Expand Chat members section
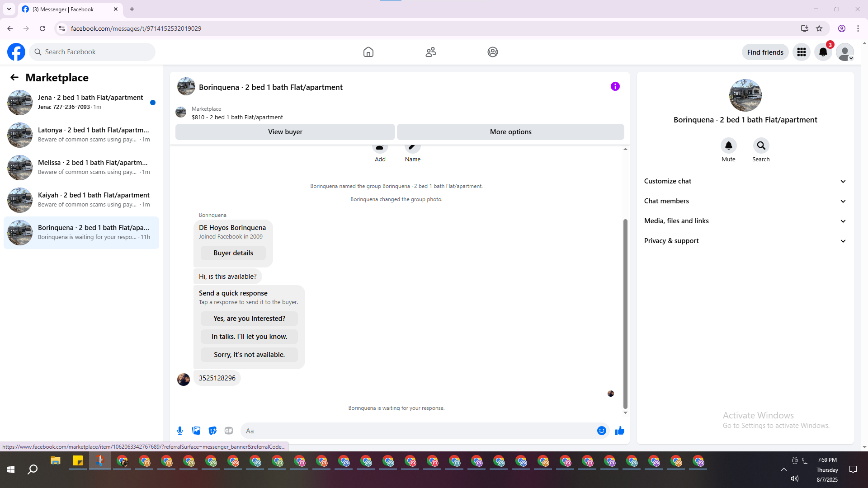The image size is (868, 488). (745, 201)
